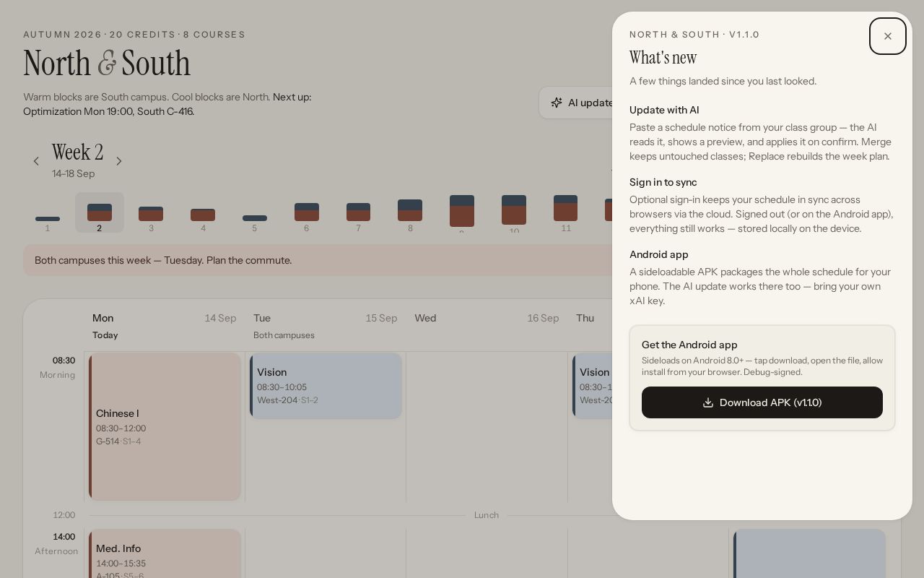Open Tuesday's Vision class block

click(x=326, y=386)
